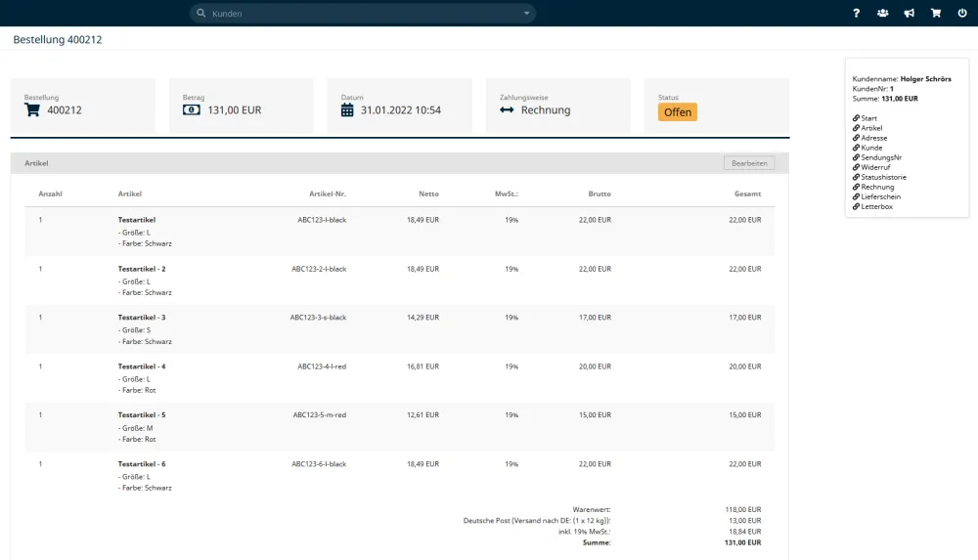Click the link icon next to SendungsNr
The width and height of the screenshot is (978, 560).
(856, 157)
